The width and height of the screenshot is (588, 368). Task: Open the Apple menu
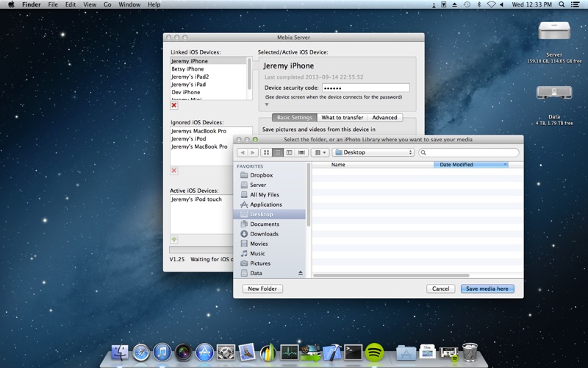point(11,4)
